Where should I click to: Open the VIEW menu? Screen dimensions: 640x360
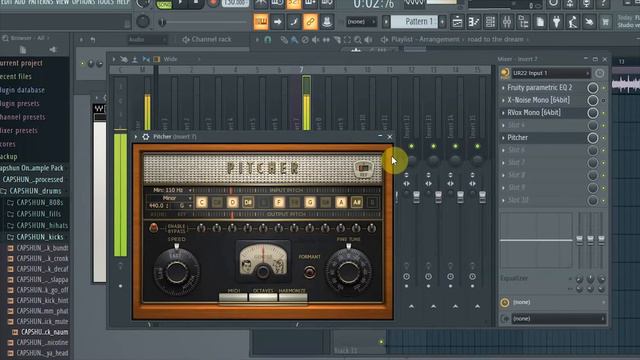coord(62,2)
